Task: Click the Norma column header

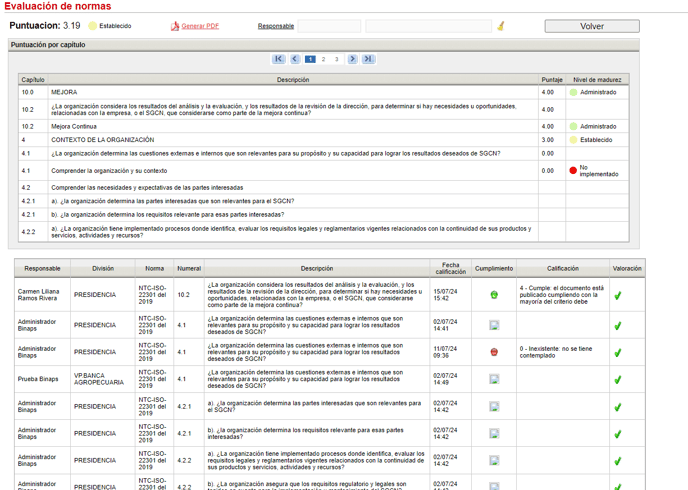Action: pyautogui.click(x=154, y=268)
